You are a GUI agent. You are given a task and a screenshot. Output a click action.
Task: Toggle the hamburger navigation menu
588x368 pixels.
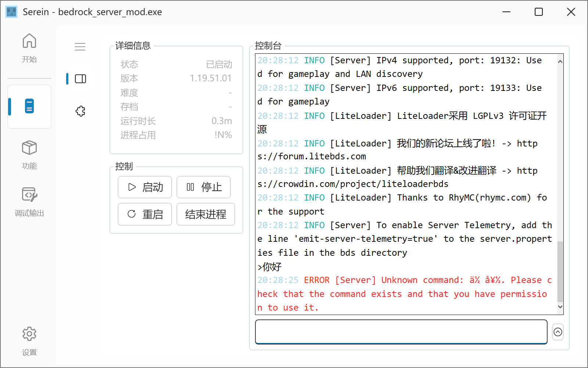80,47
